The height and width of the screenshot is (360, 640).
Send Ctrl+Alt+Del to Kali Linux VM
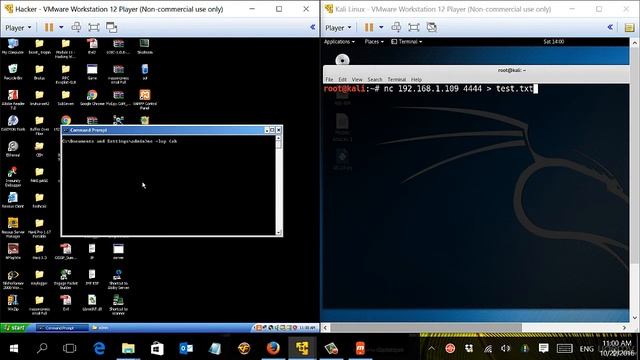pyautogui.click(x=396, y=27)
